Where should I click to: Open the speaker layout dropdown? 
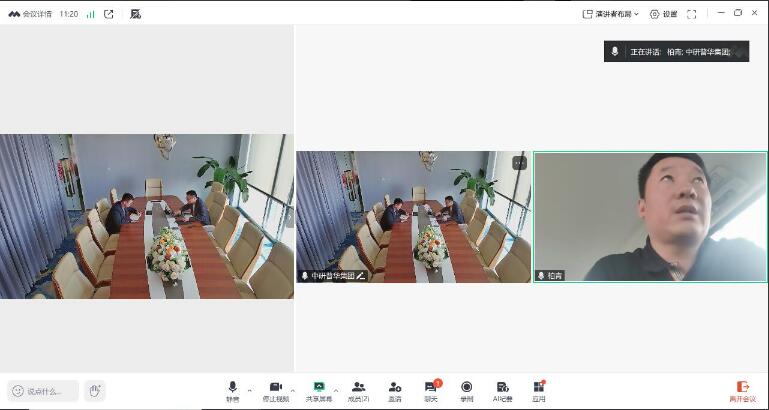click(610, 14)
